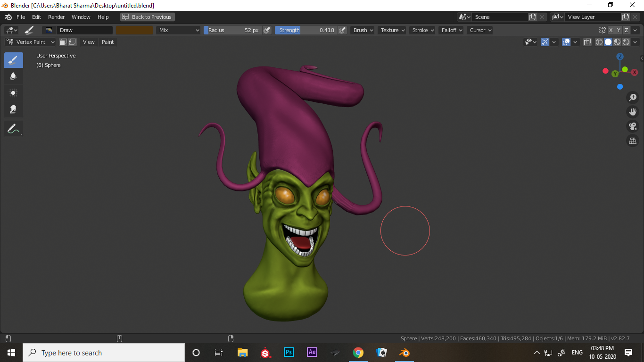Select the Draw brush tool
The image size is (644, 362).
click(13, 60)
